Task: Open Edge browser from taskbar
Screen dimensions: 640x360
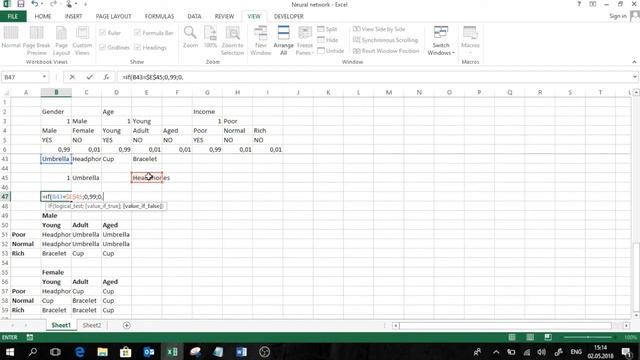Action: [79, 351]
